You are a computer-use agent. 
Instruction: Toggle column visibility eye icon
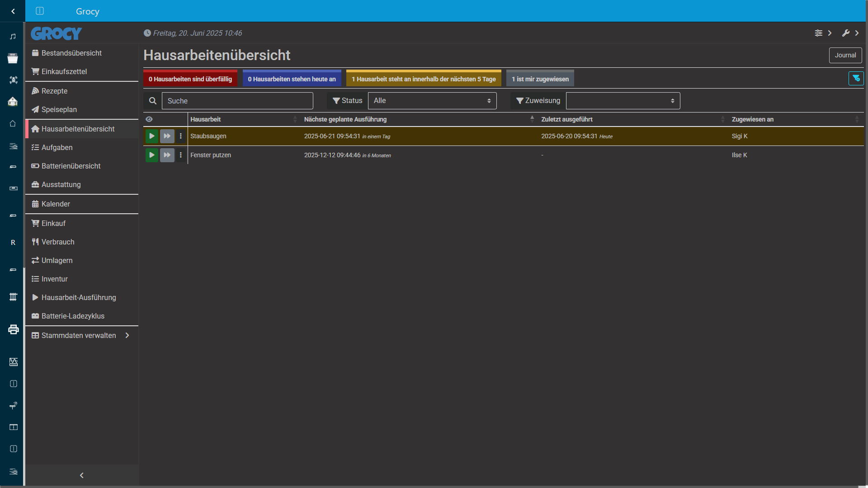[x=149, y=119]
